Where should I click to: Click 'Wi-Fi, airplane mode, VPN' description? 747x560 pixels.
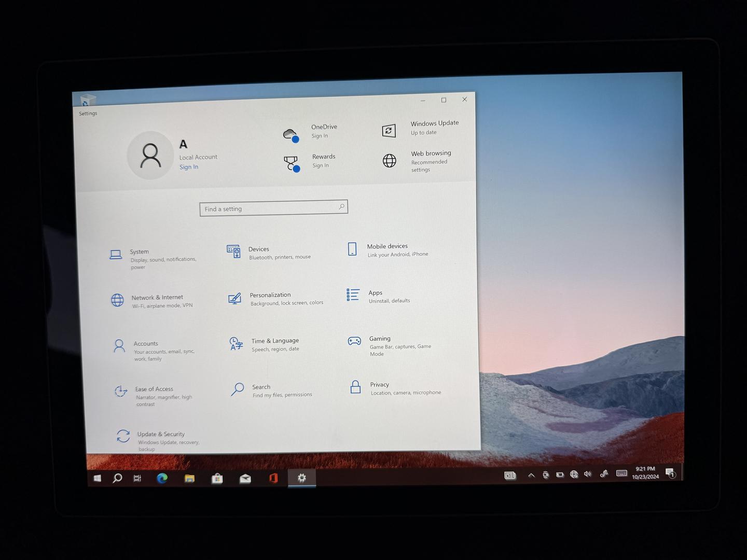[162, 306]
